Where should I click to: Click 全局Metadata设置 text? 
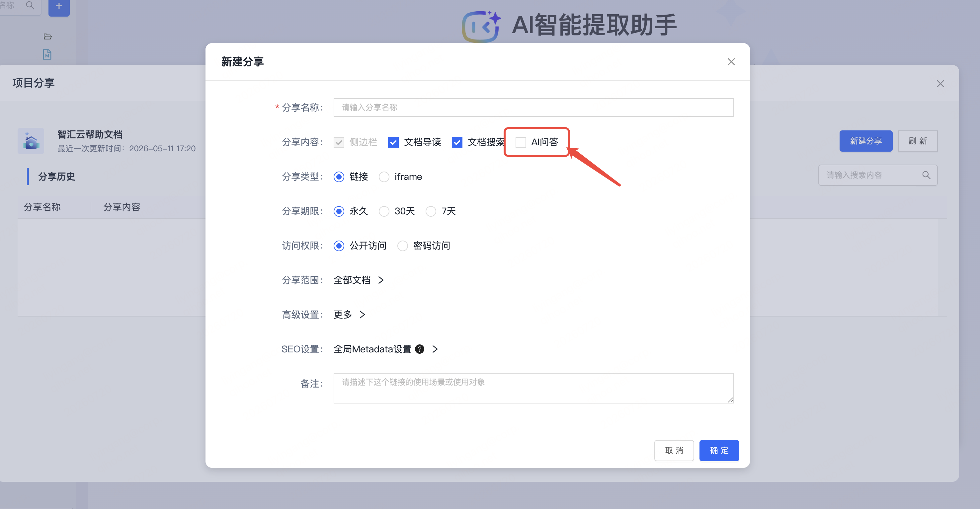[x=372, y=349]
